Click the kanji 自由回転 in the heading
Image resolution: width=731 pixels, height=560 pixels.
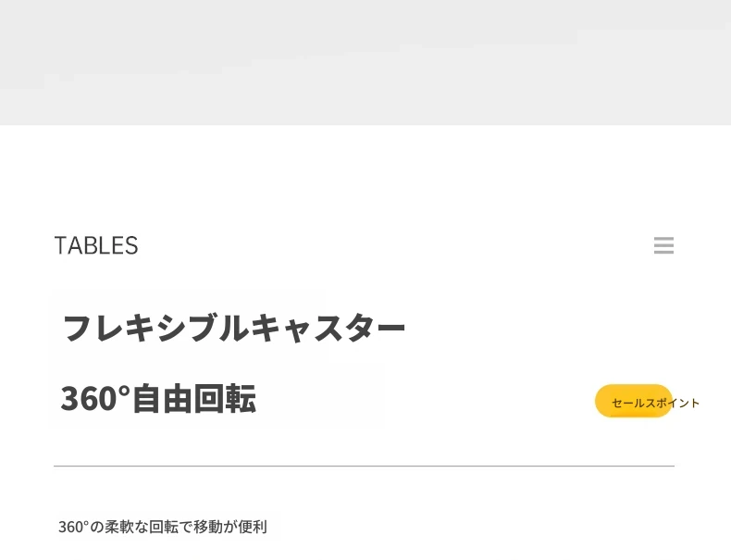tap(194, 399)
